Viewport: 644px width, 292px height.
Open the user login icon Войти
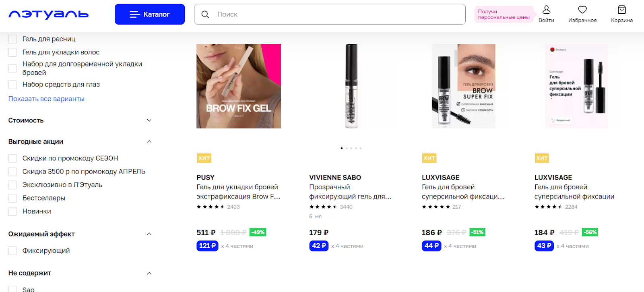click(546, 10)
